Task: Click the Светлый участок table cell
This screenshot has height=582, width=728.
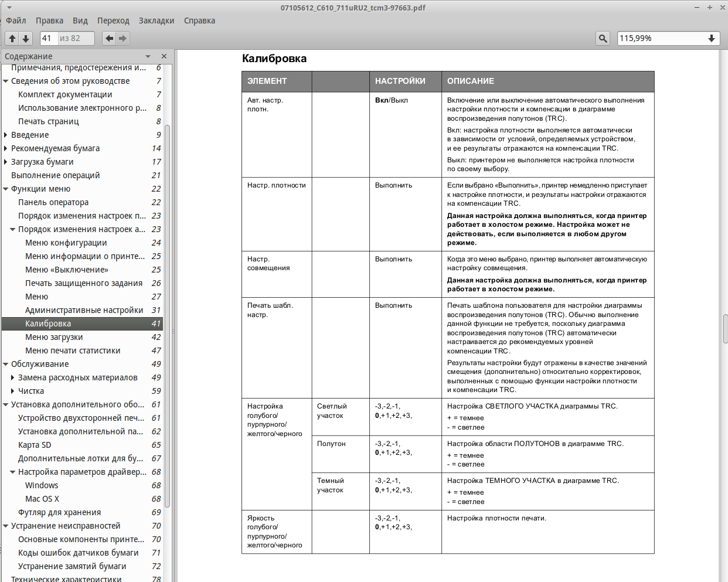Action: click(341, 417)
